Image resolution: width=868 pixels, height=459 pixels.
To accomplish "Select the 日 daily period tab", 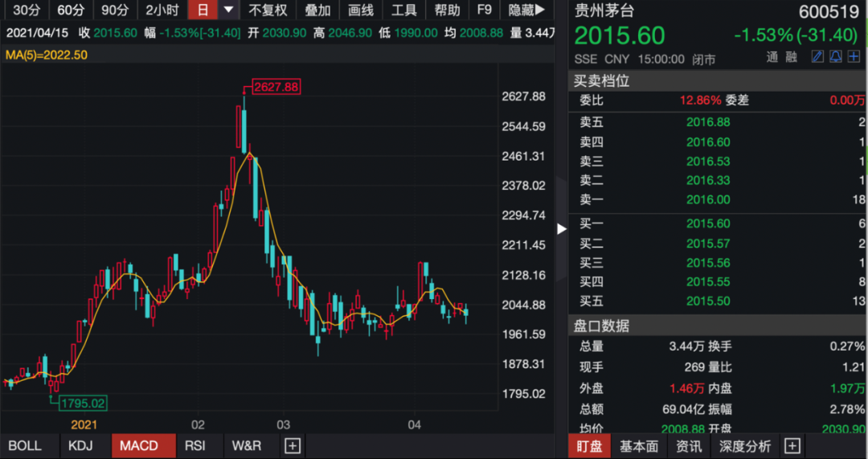I will tap(203, 10).
